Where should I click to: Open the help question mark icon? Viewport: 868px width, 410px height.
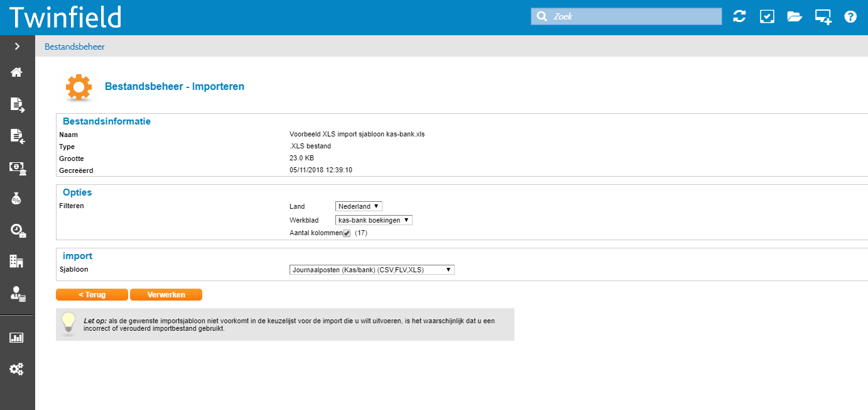tap(850, 17)
